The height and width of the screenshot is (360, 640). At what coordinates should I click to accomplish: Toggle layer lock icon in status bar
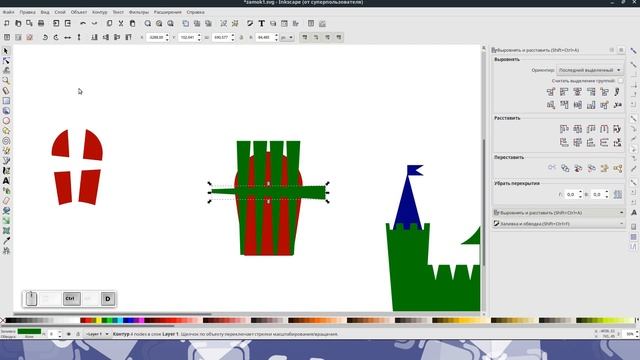tap(78, 334)
